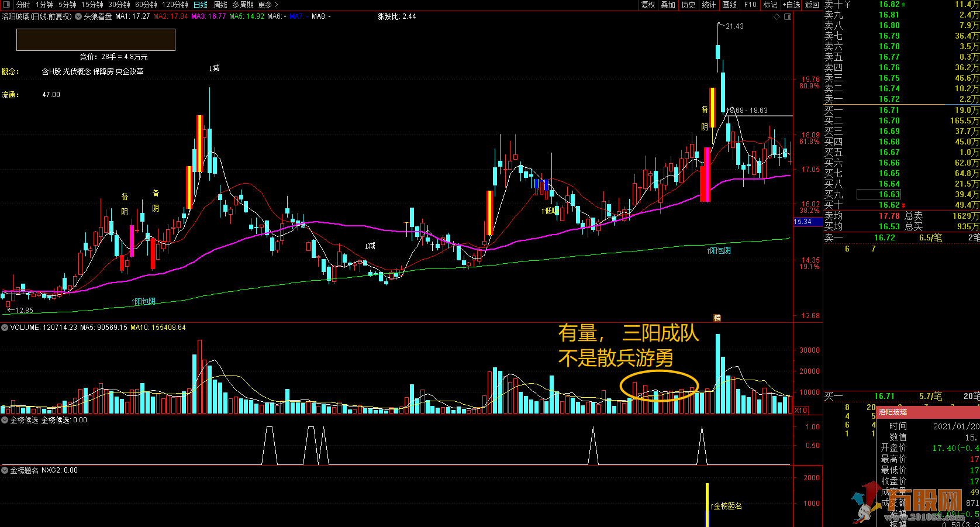The image size is (980, 527).
Task: Click the dark brown box under the stock name
Action: 96,40
